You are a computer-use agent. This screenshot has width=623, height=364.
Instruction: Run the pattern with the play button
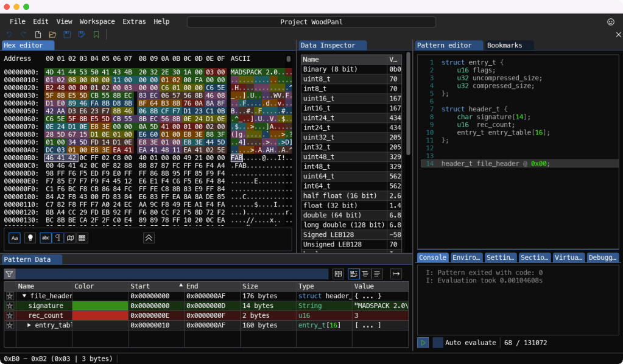point(422,343)
